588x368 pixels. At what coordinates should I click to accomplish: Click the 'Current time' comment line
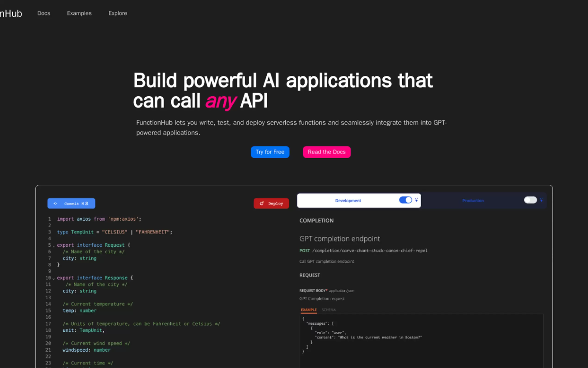pyautogui.click(x=88, y=363)
